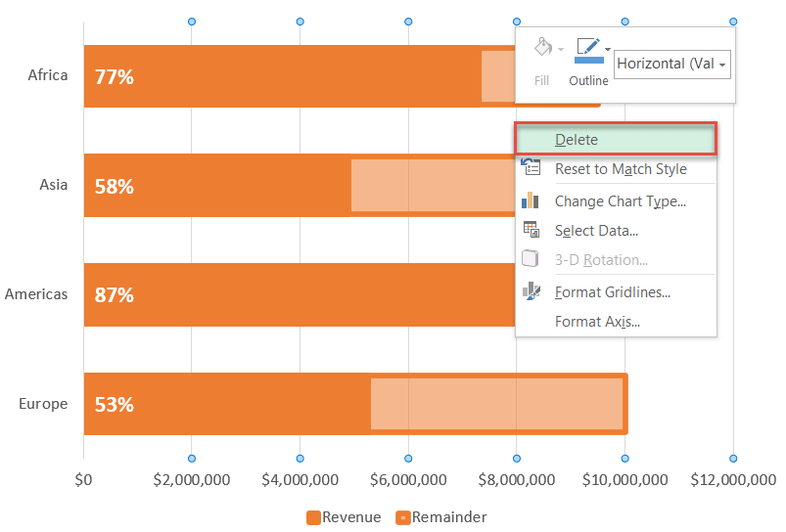Viewport: 786px width, 532px height.
Task: Click the $6,000,000 axis label
Action: 408,480
